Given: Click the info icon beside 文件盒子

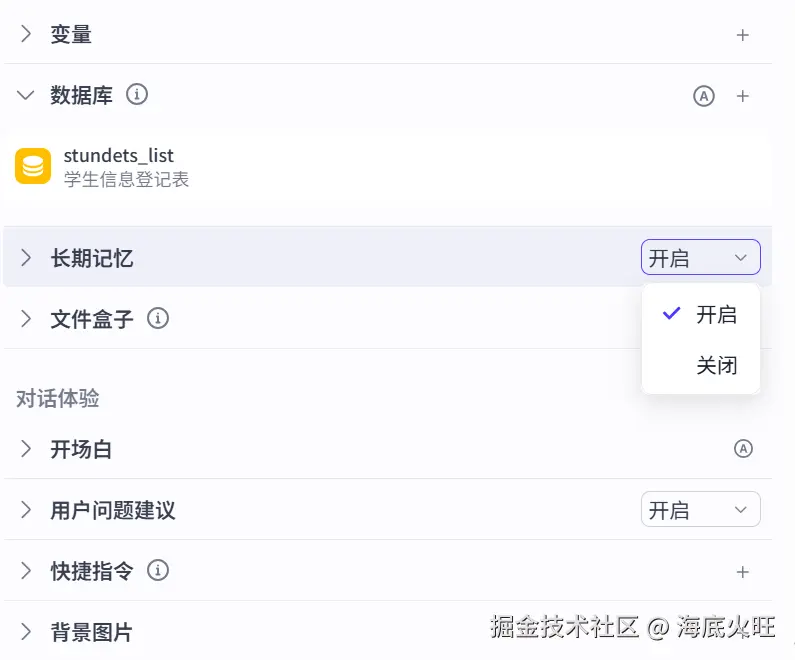Looking at the screenshot, I should coord(158,319).
